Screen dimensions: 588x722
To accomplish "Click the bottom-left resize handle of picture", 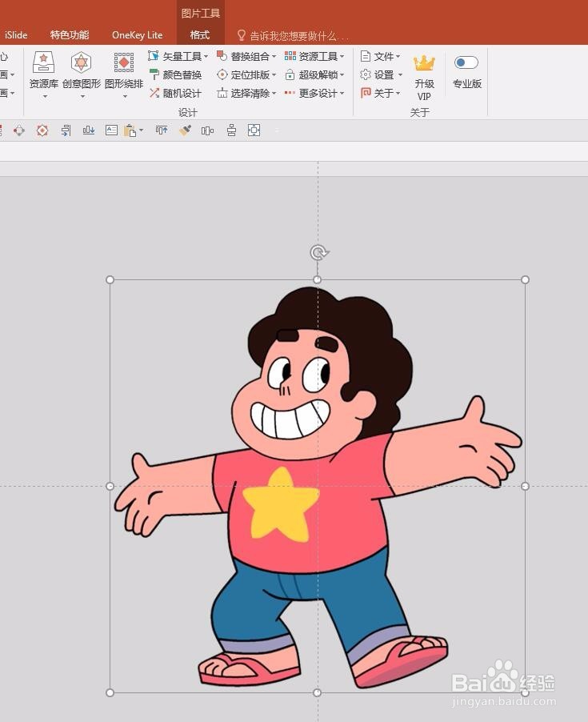I will point(110,692).
